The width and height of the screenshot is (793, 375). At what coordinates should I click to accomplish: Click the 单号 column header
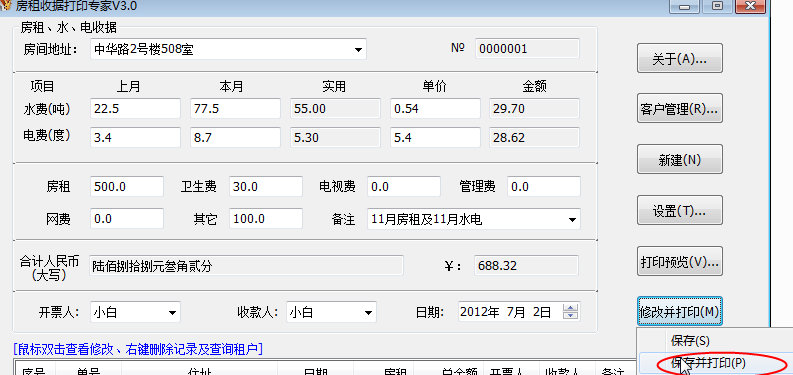pos(88,369)
